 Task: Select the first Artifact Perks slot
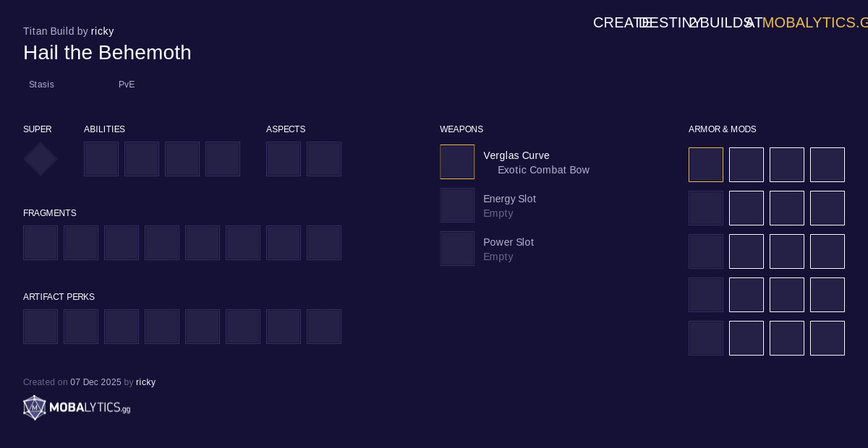point(41,327)
